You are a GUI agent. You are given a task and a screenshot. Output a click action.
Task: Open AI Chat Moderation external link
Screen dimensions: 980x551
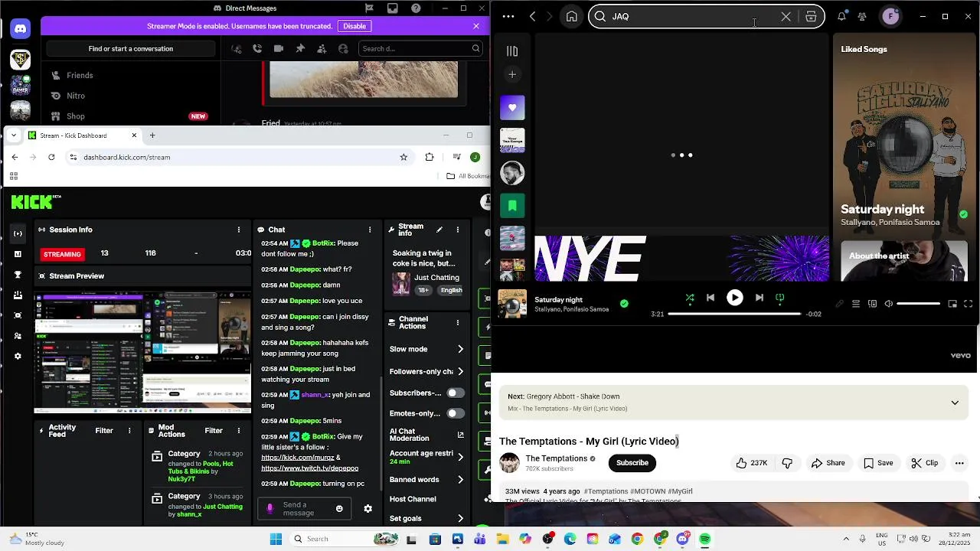[460, 435]
